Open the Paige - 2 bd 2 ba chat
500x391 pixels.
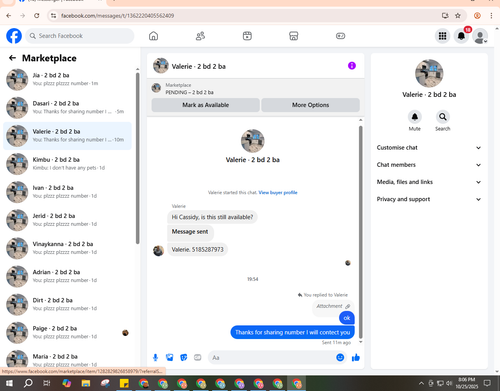pos(67,332)
